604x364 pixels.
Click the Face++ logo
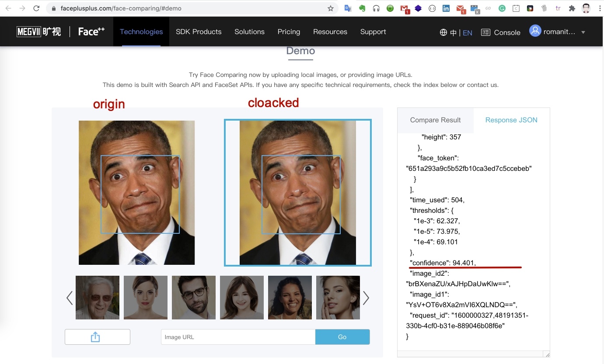click(90, 31)
